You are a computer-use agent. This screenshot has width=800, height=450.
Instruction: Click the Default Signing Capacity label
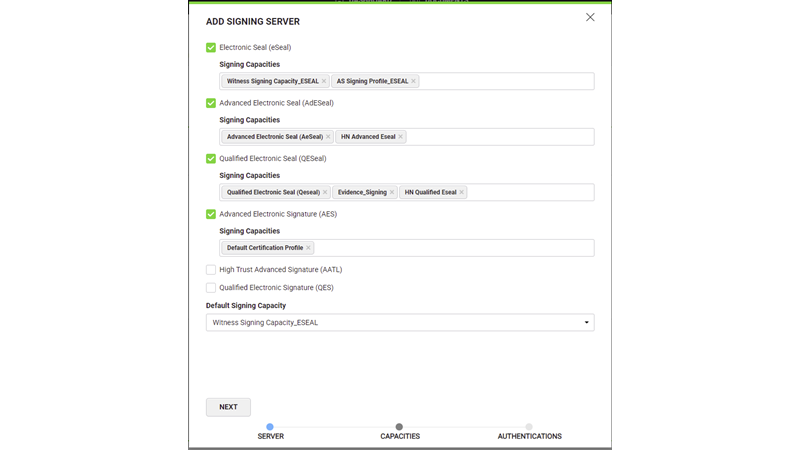[x=246, y=306]
